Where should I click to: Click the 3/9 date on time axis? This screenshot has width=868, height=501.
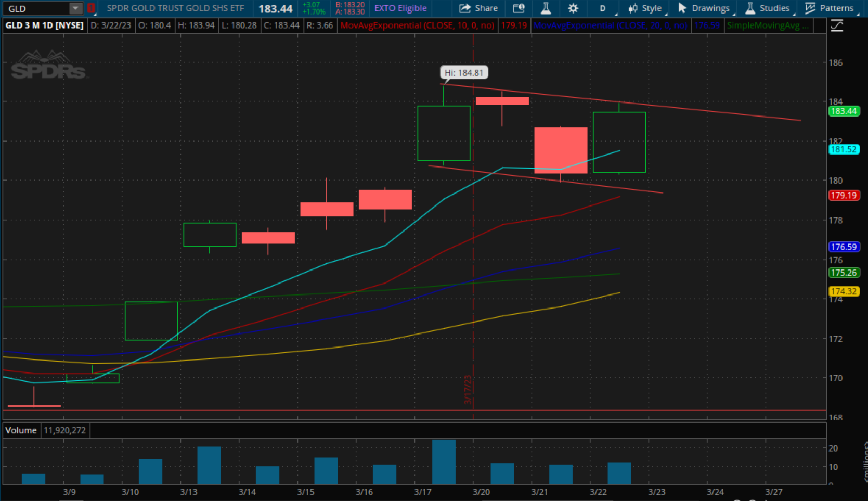[69, 492]
